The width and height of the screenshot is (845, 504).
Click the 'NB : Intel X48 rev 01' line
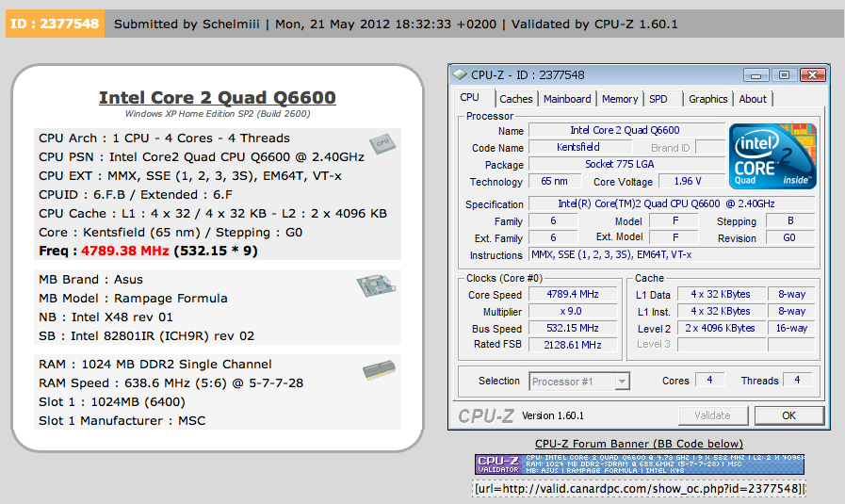click(106, 317)
